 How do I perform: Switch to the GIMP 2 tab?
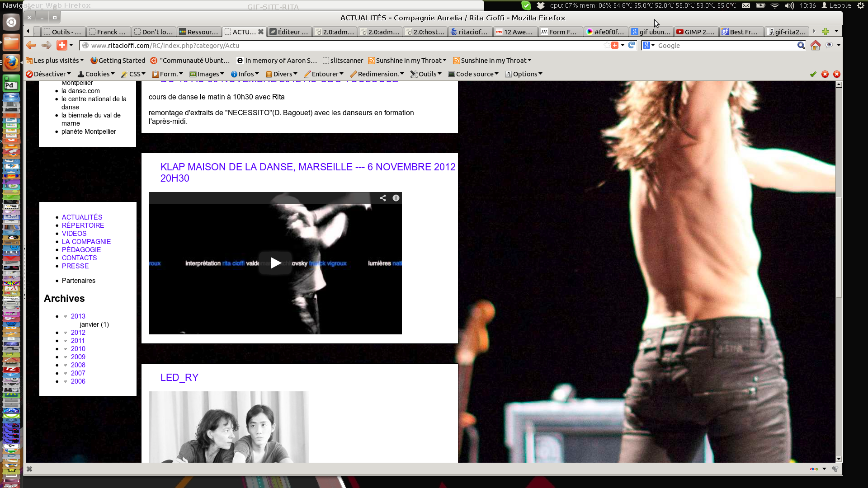[x=696, y=32]
